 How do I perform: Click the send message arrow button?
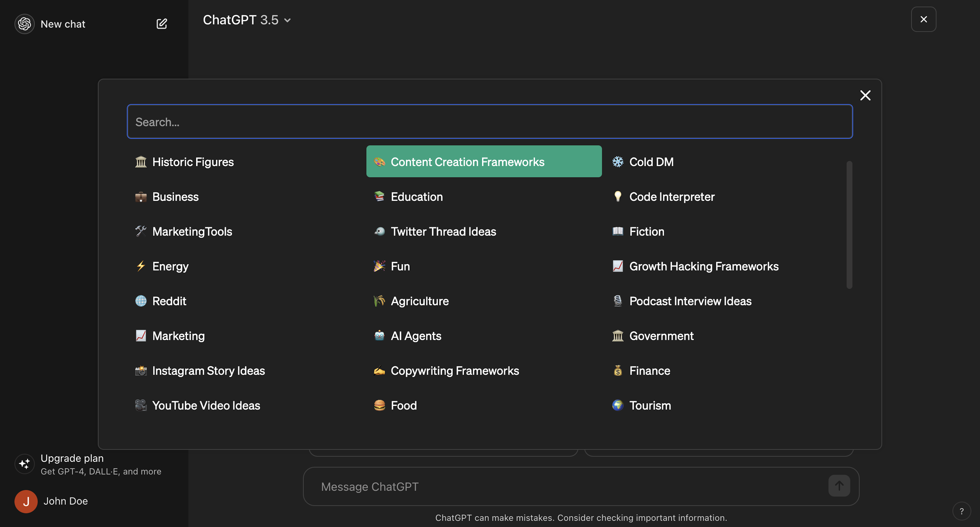tap(839, 485)
